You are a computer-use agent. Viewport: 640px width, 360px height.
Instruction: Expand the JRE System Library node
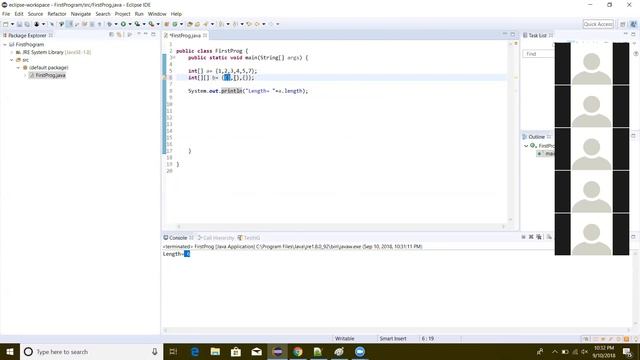click(x=12, y=52)
